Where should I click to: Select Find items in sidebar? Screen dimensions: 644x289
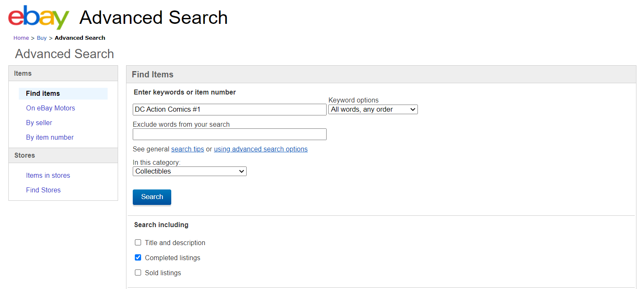pos(43,94)
